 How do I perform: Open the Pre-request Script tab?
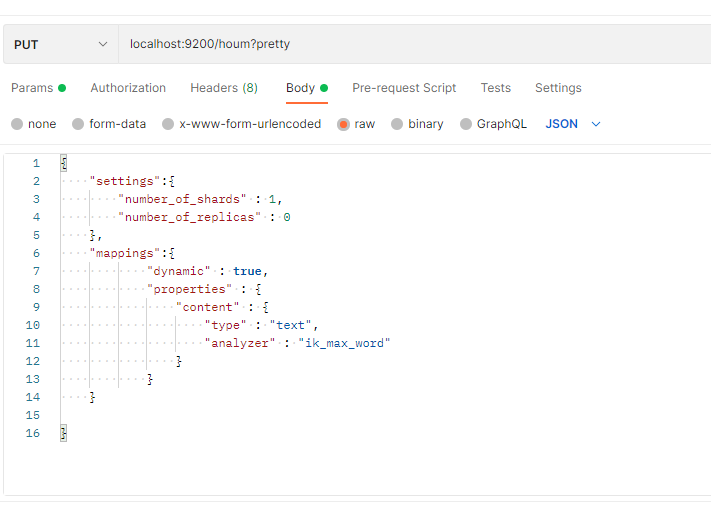point(404,88)
